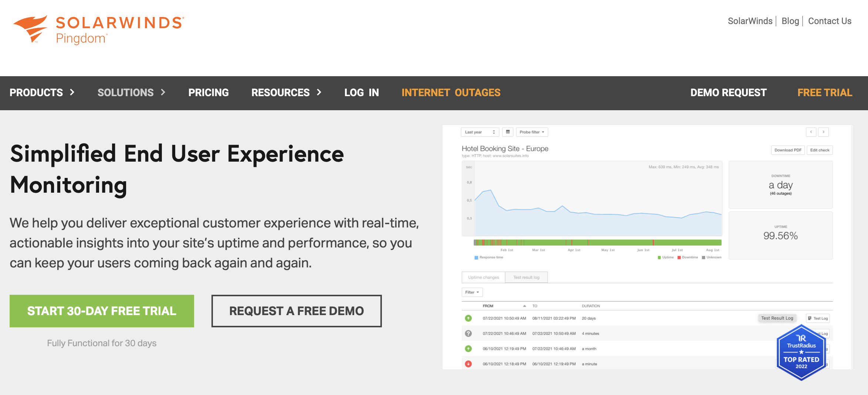Click the Response time legend swatch
This screenshot has width=868, height=395.
click(x=477, y=257)
